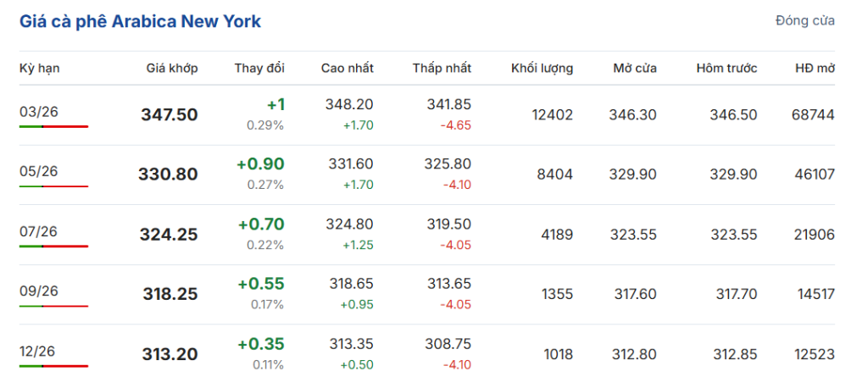Click the 347.50 matched price
The image size is (868, 377).
click(169, 114)
